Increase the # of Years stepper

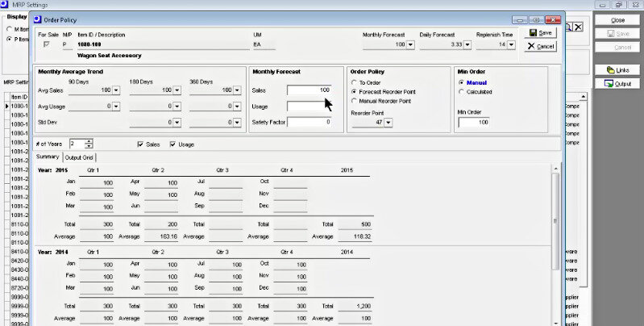coord(88,140)
